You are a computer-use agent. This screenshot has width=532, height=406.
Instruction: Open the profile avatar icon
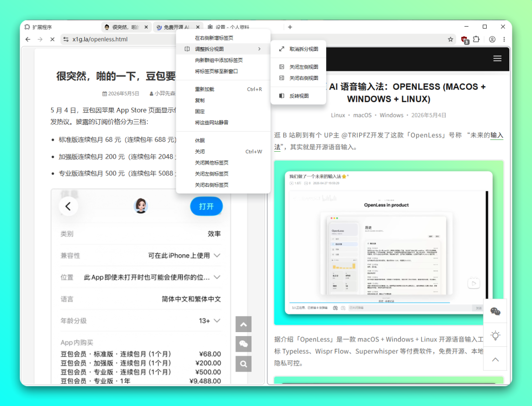tap(492, 39)
